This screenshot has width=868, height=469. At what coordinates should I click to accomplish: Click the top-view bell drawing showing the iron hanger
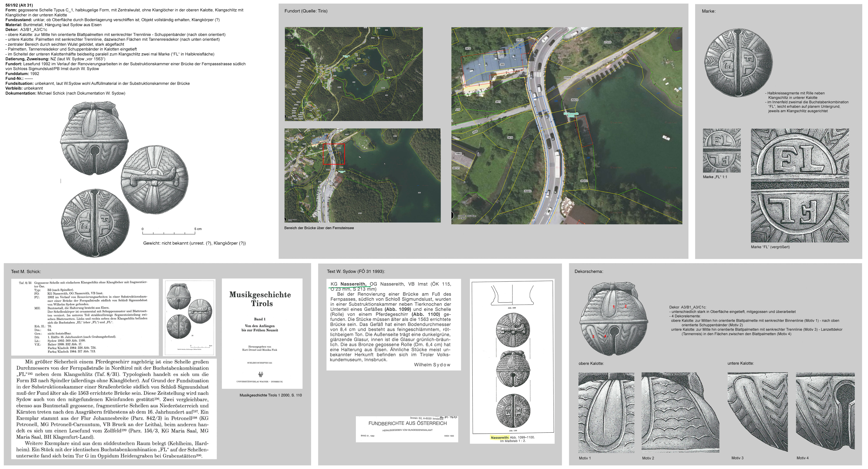[x=155, y=180]
